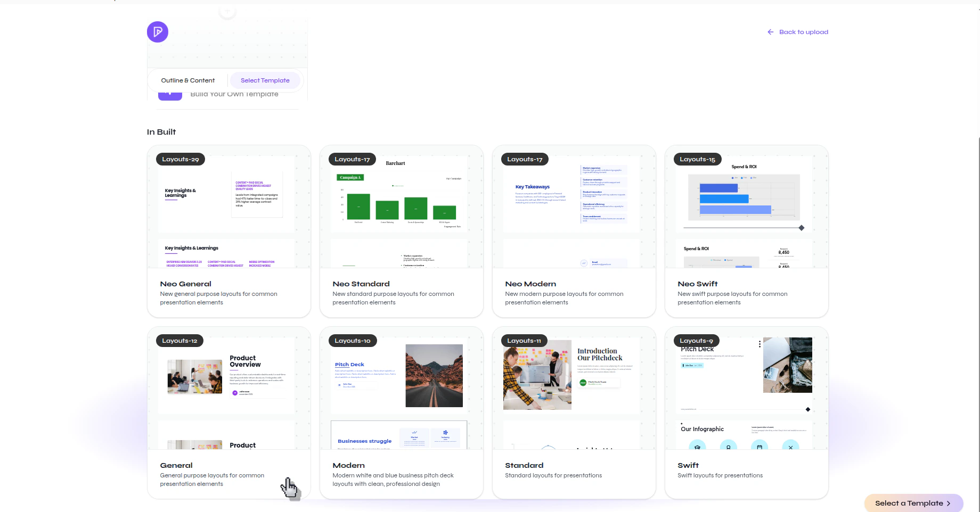
Task: Select the Neo General template card
Action: point(228,232)
